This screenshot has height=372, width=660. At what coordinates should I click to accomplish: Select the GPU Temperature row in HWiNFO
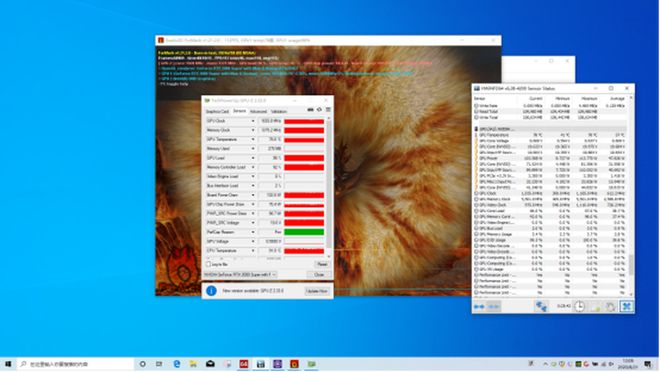click(x=551, y=135)
